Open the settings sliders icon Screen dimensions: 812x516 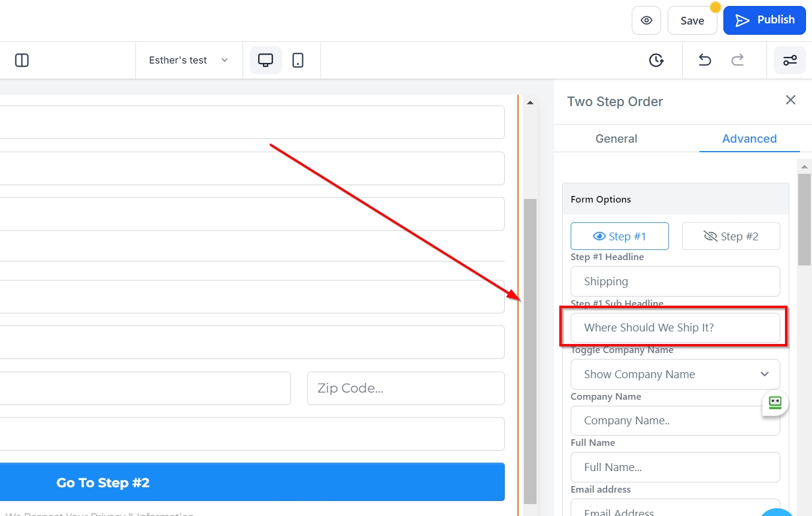[x=789, y=61]
